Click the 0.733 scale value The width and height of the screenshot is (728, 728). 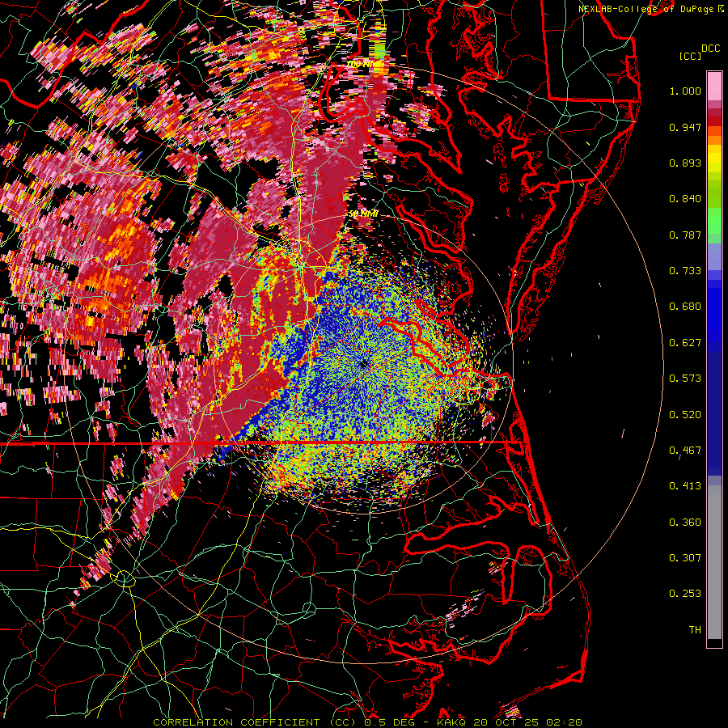coord(685,271)
